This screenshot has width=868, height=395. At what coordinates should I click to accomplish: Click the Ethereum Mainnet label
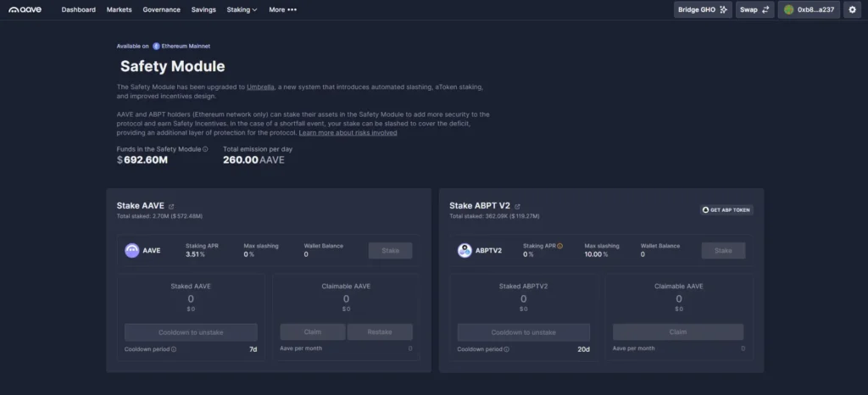(186, 47)
